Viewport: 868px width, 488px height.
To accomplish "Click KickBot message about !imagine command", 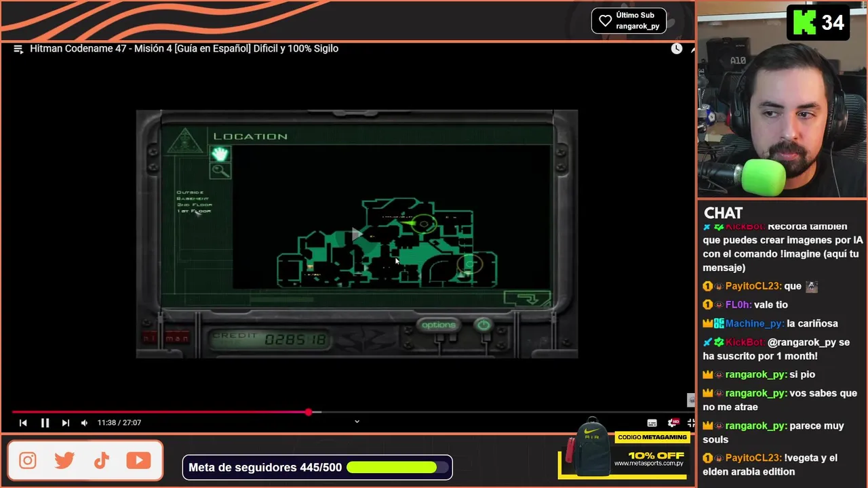I will (x=783, y=247).
